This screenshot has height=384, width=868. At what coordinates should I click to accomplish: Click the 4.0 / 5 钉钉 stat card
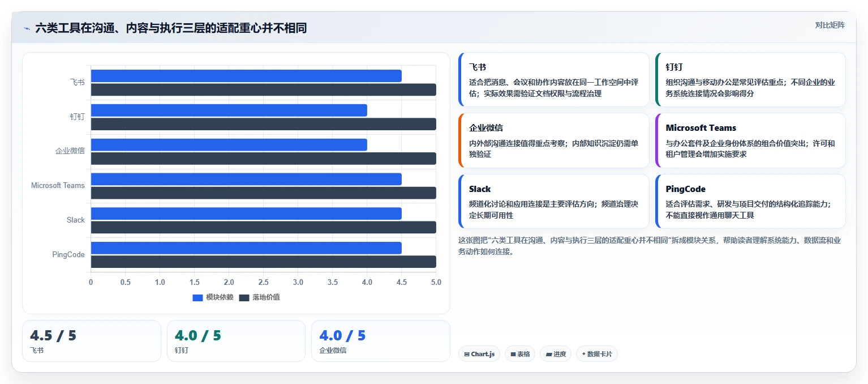[x=236, y=341]
